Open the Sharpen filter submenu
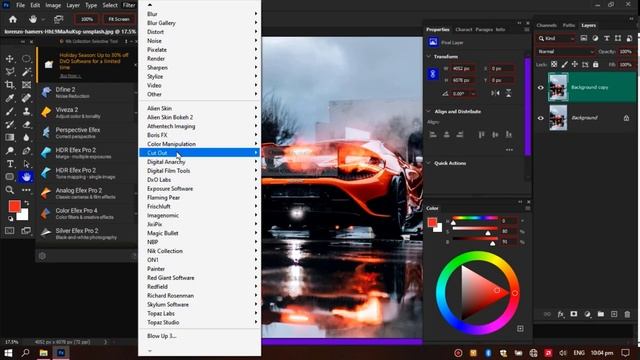Screen dimensions: 640x360 coord(200,67)
